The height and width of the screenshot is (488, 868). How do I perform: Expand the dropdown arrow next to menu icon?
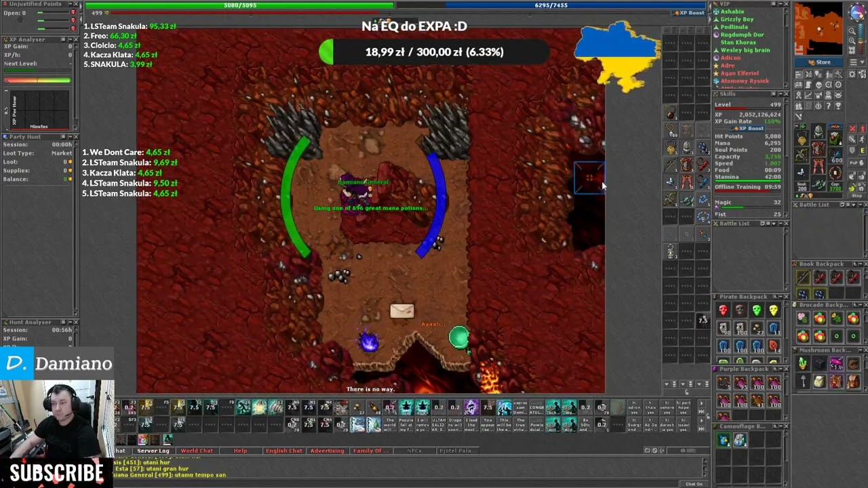[862, 62]
